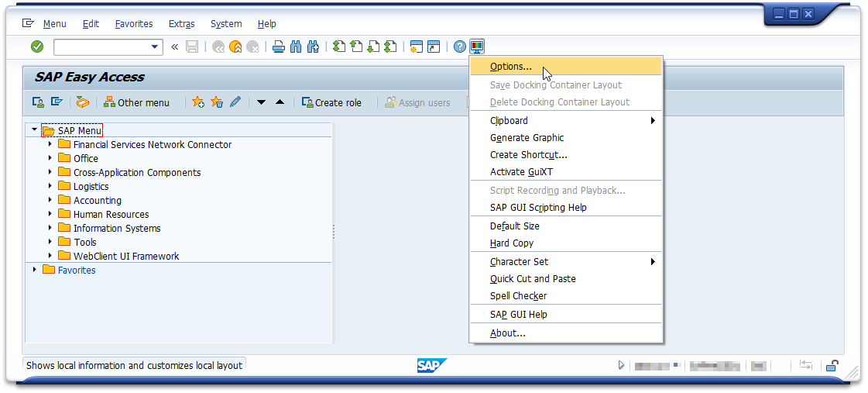
Task: Open the System menu
Action: [x=226, y=24]
